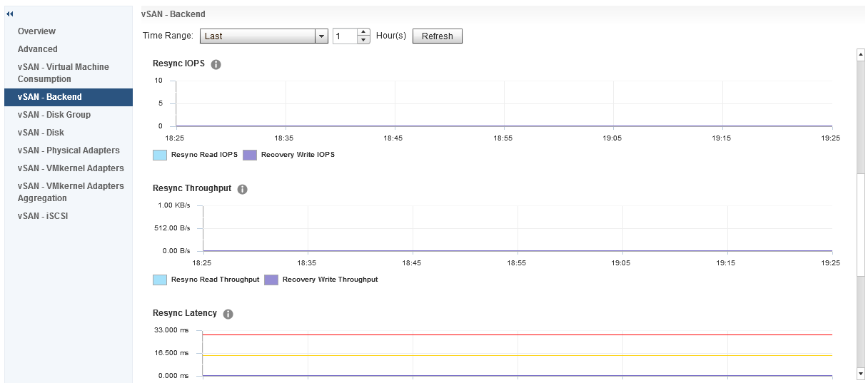Show info for Resync Throughput chart
Image resolution: width=868 pixels, height=383 pixels.
(x=242, y=189)
